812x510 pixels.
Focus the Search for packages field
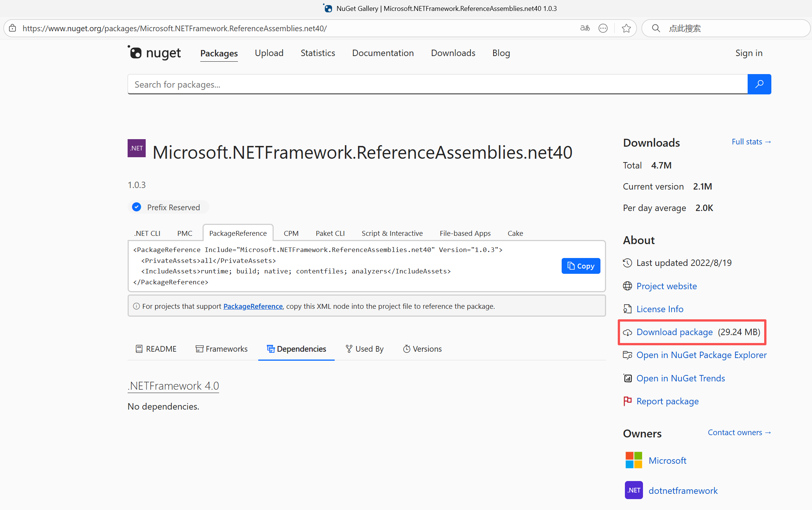pyautogui.click(x=437, y=84)
